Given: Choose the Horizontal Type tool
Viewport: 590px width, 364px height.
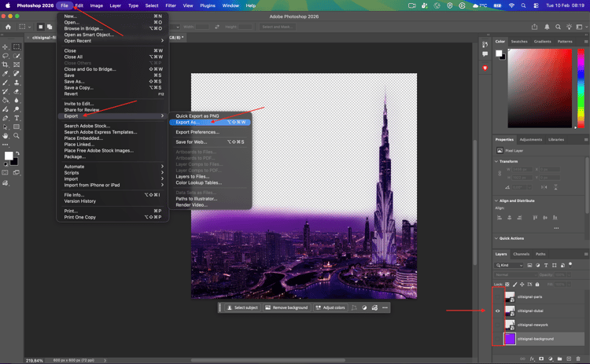Looking at the screenshot, I should [x=17, y=118].
